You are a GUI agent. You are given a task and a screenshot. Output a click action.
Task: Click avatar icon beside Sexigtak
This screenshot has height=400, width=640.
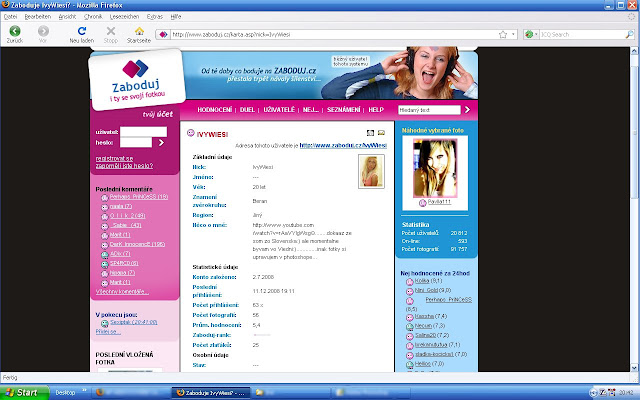(104, 323)
